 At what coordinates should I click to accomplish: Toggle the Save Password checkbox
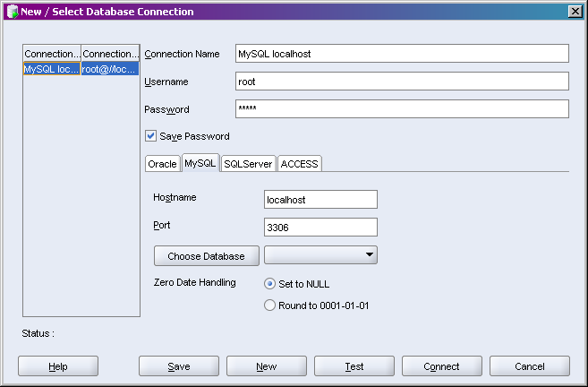point(150,136)
